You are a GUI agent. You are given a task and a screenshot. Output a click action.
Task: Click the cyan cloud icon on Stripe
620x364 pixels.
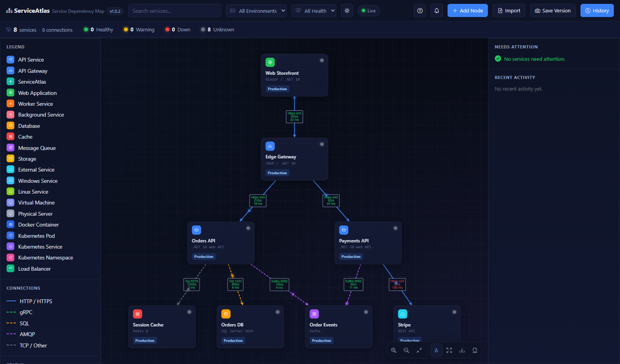(x=403, y=314)
